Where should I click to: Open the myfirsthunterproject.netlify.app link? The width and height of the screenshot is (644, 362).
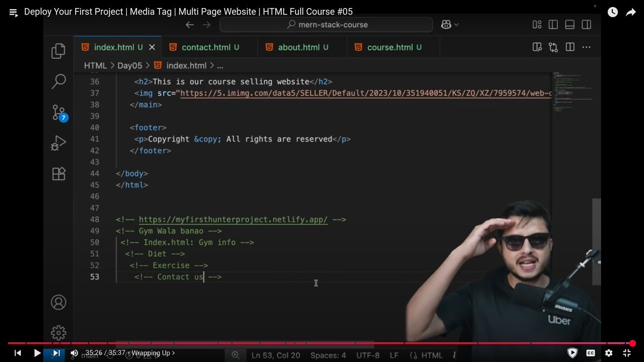pos(233,219)
